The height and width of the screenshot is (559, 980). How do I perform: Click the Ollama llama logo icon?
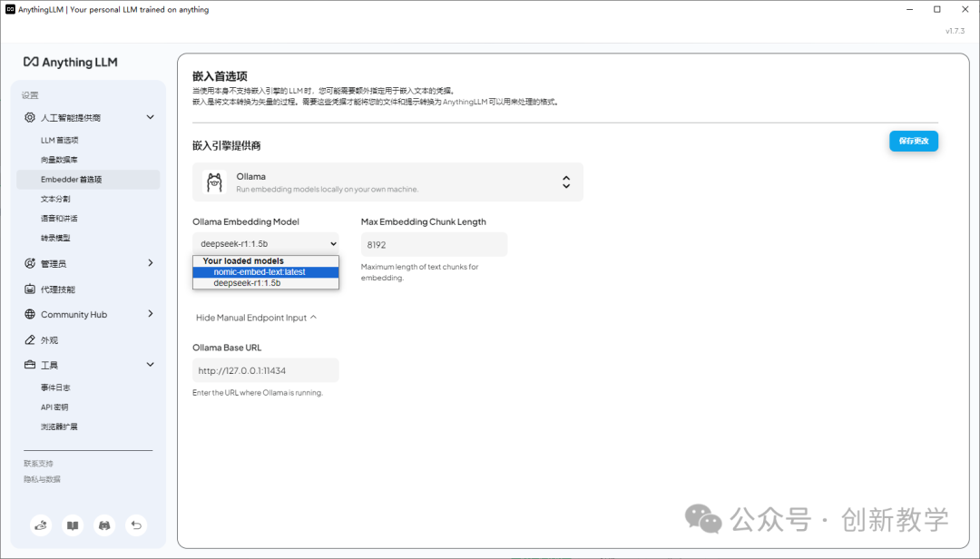click(x=214, y=182)
